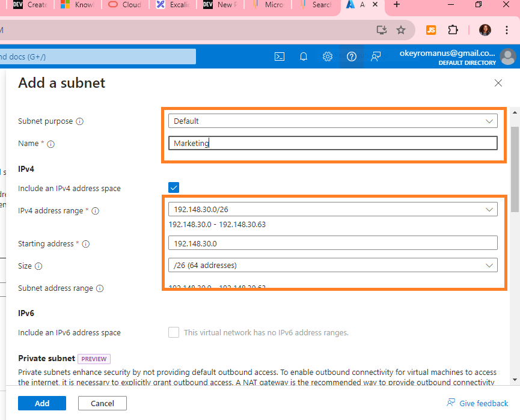The height and width of the screenshot is (420, 520).
Task: Open the account avatar menu
Action: tap(508, 56)
